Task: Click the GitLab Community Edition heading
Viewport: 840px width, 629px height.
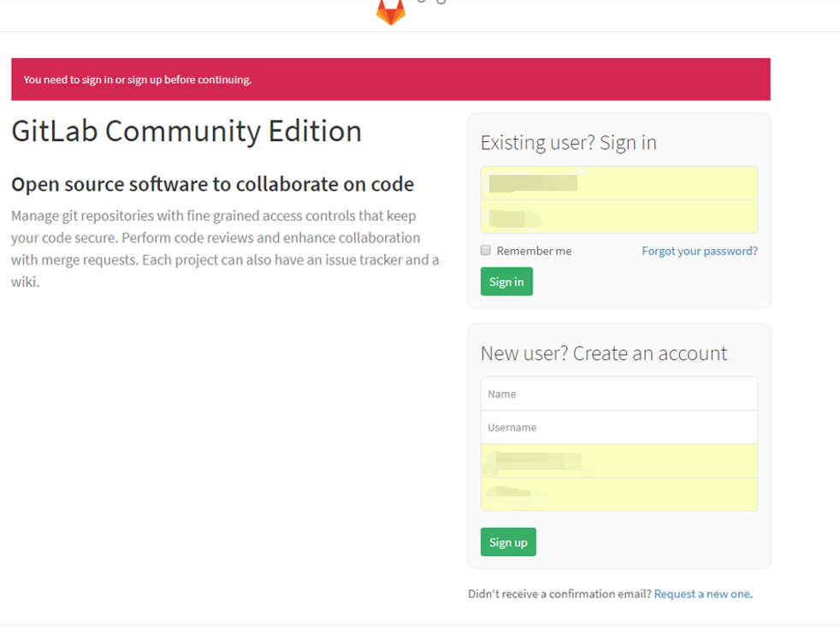Action: [x=186, y=131]
